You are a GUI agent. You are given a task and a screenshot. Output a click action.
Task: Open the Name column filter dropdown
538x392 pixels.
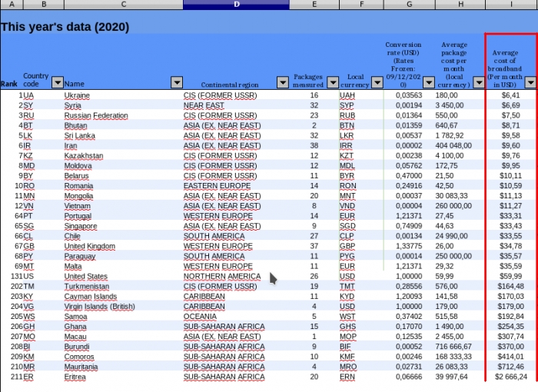pos(177,82)
